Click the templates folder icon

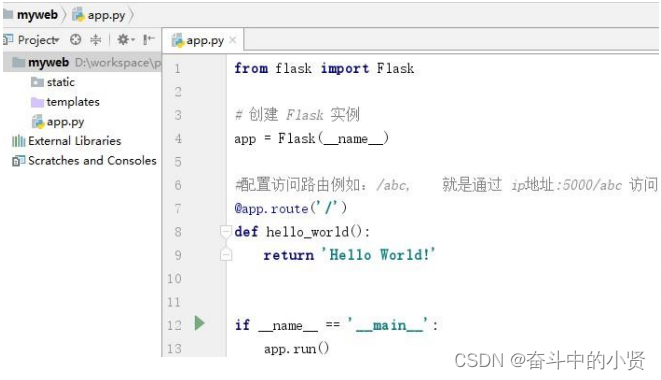(x=37, y=102)
